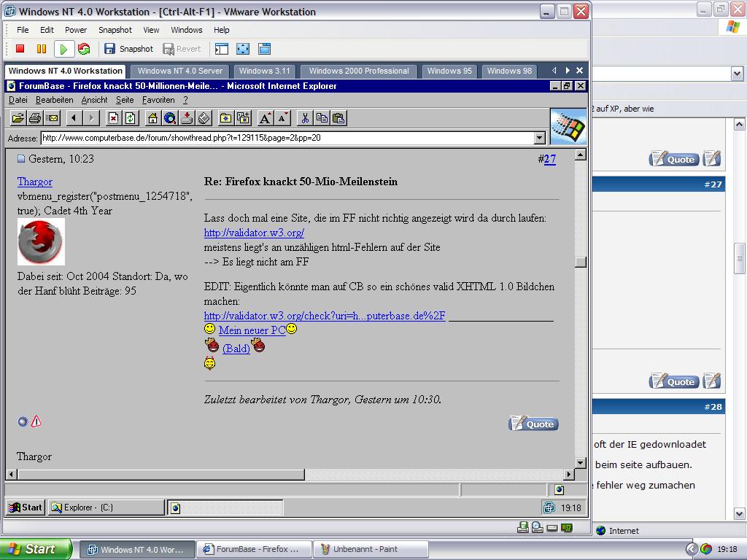
Task: Open the Ansicht menu in Internet Explorer
Action: coord(94,100)
